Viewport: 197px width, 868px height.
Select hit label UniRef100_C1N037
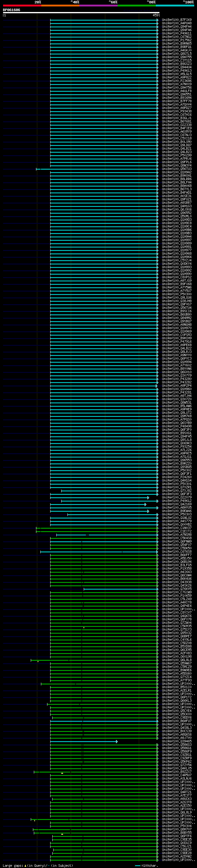pos(177,528)
